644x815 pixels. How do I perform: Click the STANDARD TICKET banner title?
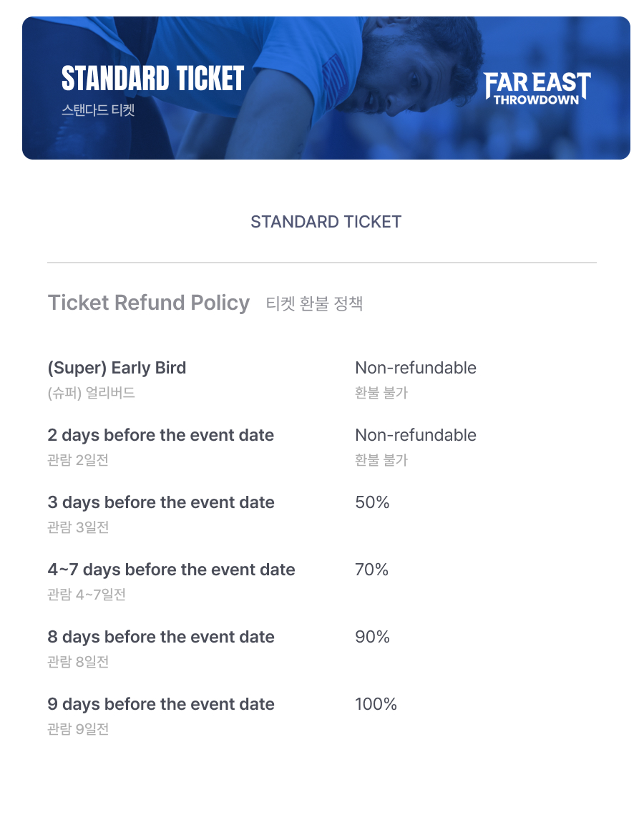[x=152, y=79]
